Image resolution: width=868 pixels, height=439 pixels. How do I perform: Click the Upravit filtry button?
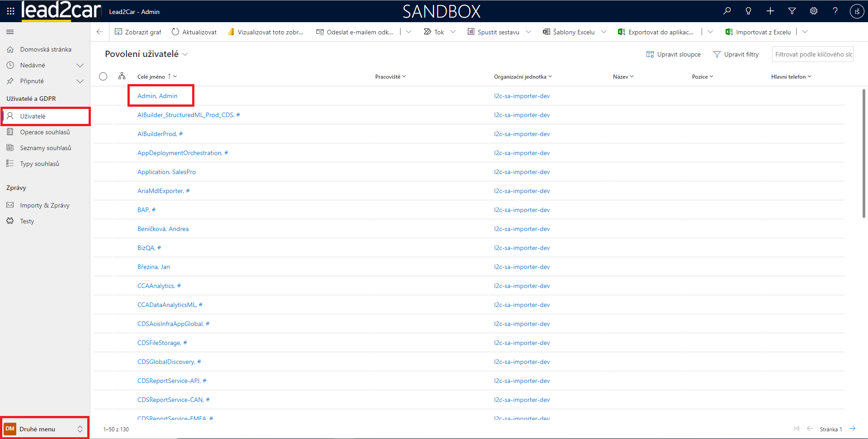736,54
